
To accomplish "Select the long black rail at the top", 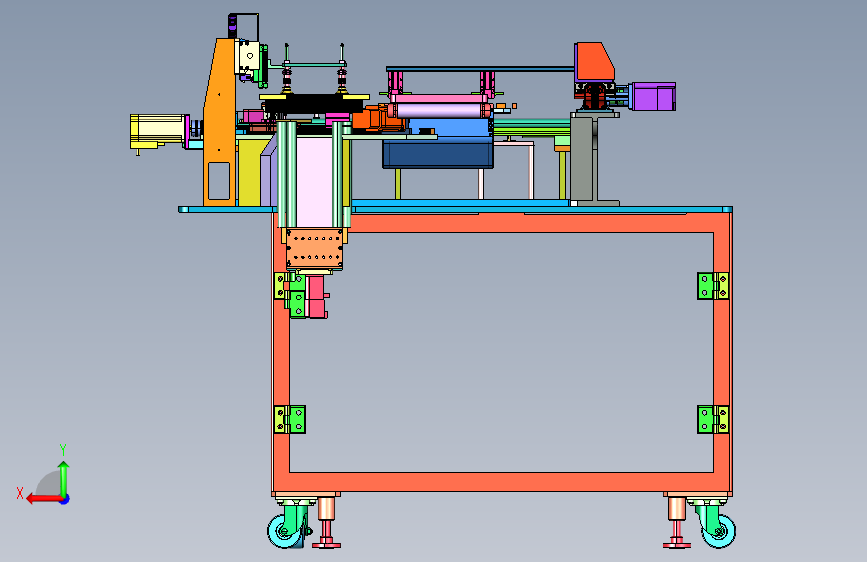I will 480,69.
